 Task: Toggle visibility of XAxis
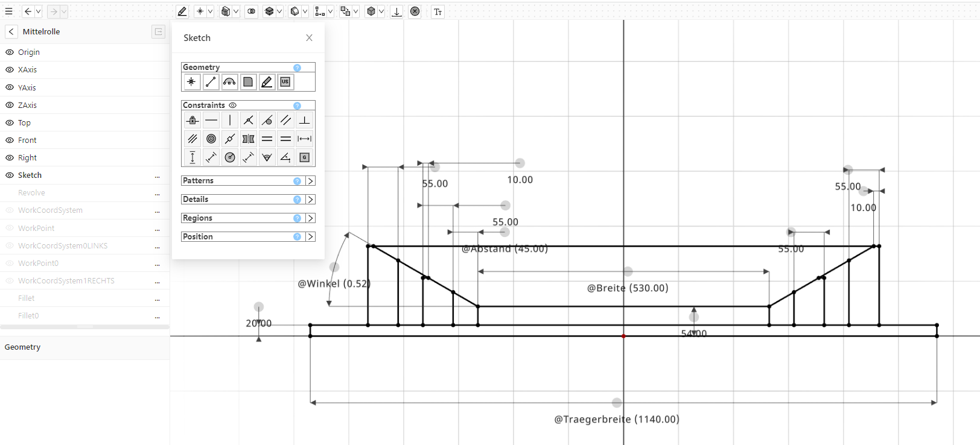(10, 70)
